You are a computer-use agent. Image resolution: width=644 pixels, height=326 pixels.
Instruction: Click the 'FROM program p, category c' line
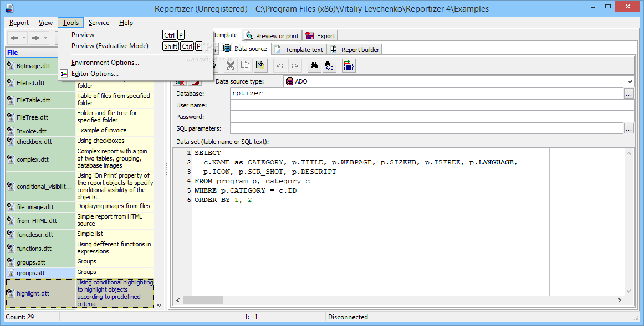[252, 181]
